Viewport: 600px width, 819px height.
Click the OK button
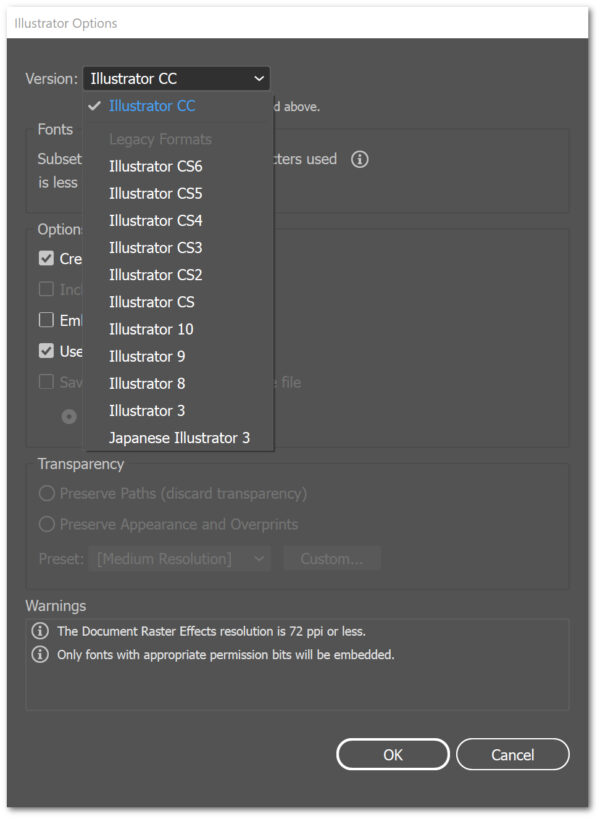pyautogui.click(x=392, y=754)
